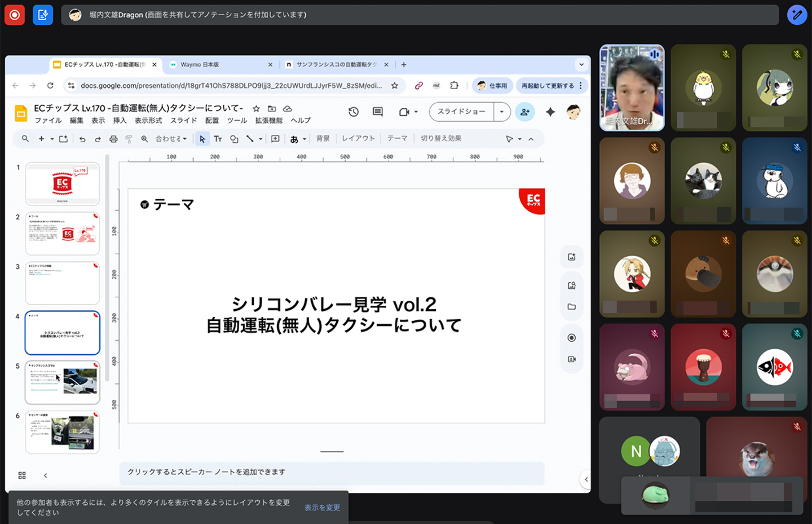
Task: Select the text box tool
Action: 218,139
